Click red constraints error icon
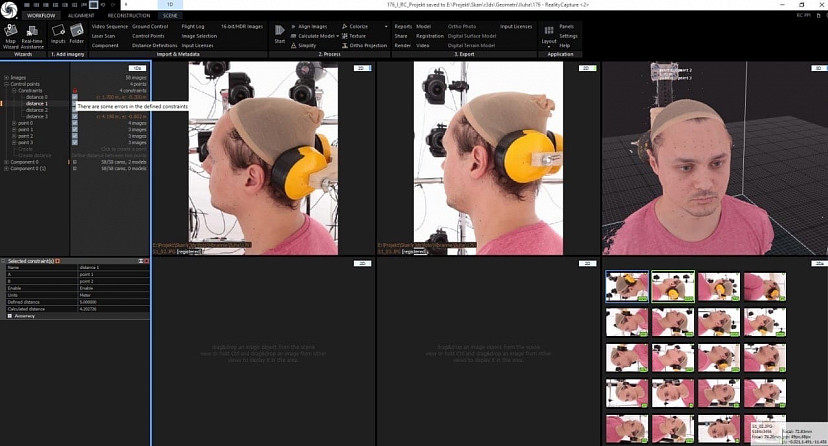 pos(74,91)
